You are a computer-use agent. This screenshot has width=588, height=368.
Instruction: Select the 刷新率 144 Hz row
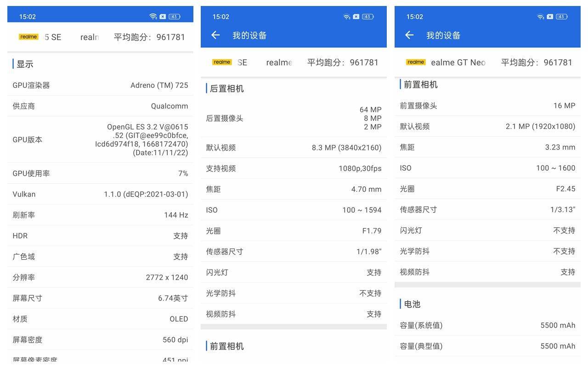(x=100, y=215)
